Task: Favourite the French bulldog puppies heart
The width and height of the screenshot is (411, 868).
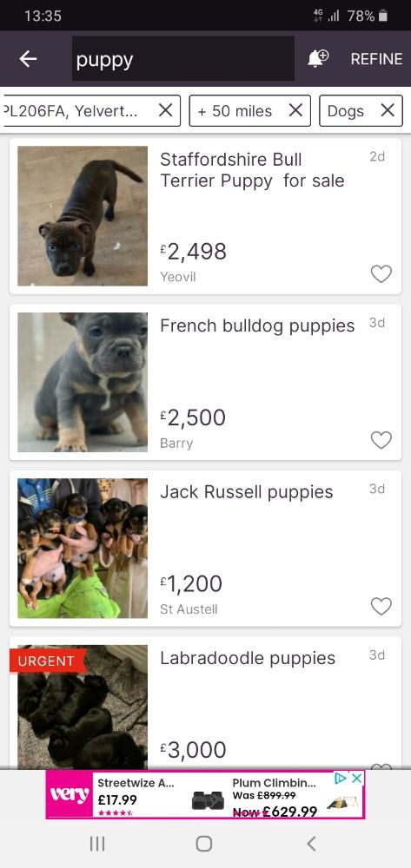Action: click(381, 440)
